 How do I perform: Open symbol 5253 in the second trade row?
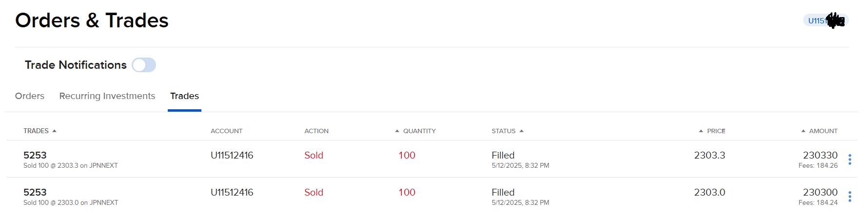tap(35, 192)
